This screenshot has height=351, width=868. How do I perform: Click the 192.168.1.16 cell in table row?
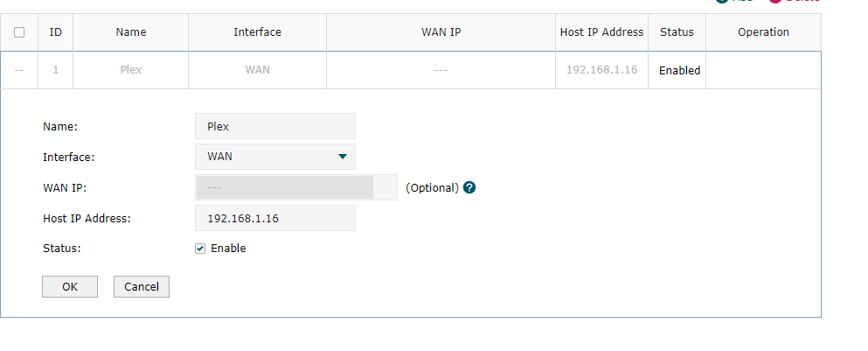coord(601,70)
